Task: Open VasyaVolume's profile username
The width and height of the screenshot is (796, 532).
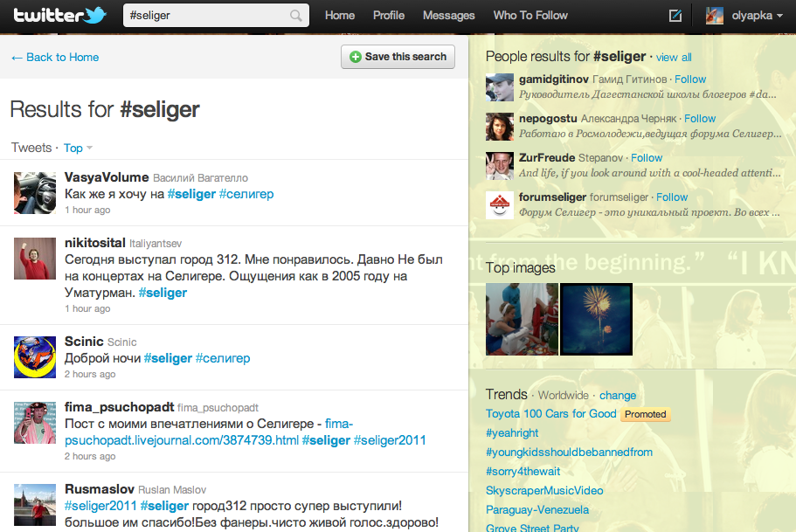Action: [107, 177]
